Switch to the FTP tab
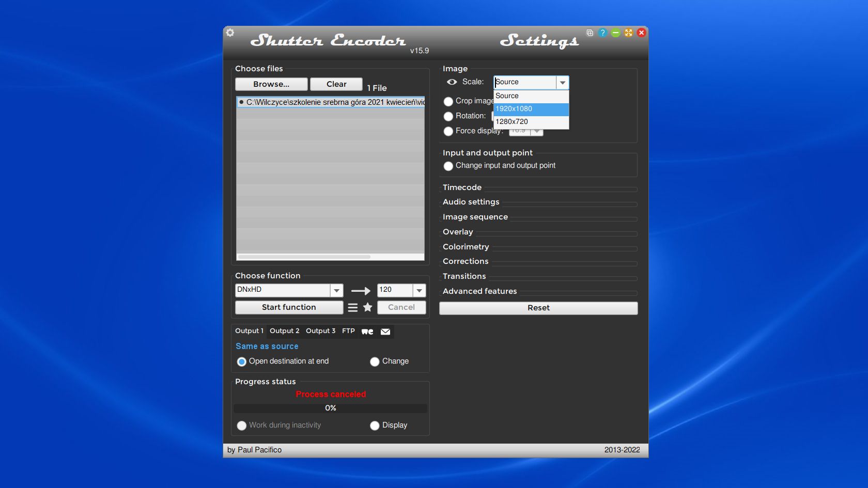This screenshot has width=868, height=488. (348, 331)
